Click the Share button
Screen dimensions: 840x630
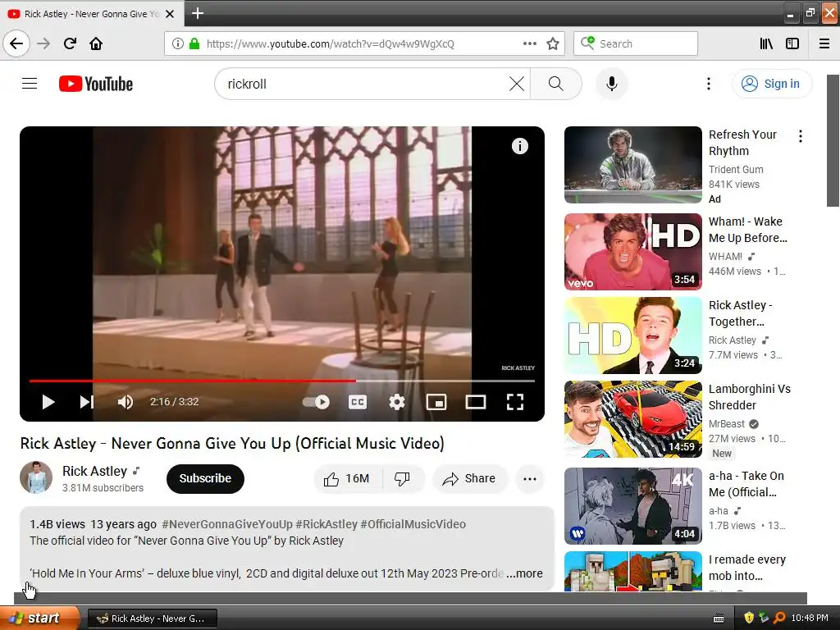(x=468, y=478)
